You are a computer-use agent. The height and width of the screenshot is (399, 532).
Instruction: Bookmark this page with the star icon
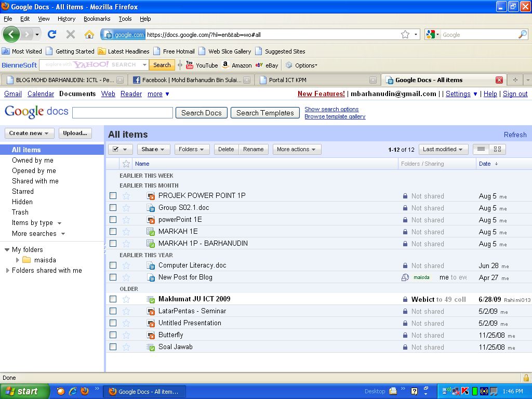click(405, 34)
